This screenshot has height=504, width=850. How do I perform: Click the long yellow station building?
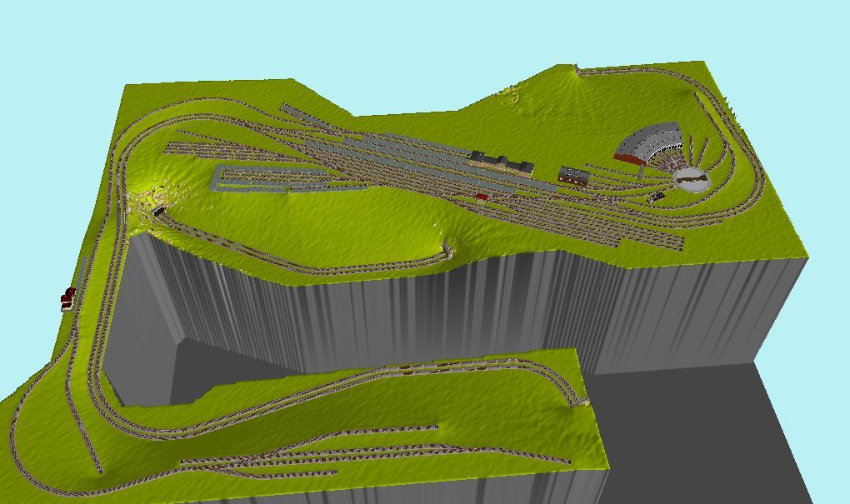[502, 162]
